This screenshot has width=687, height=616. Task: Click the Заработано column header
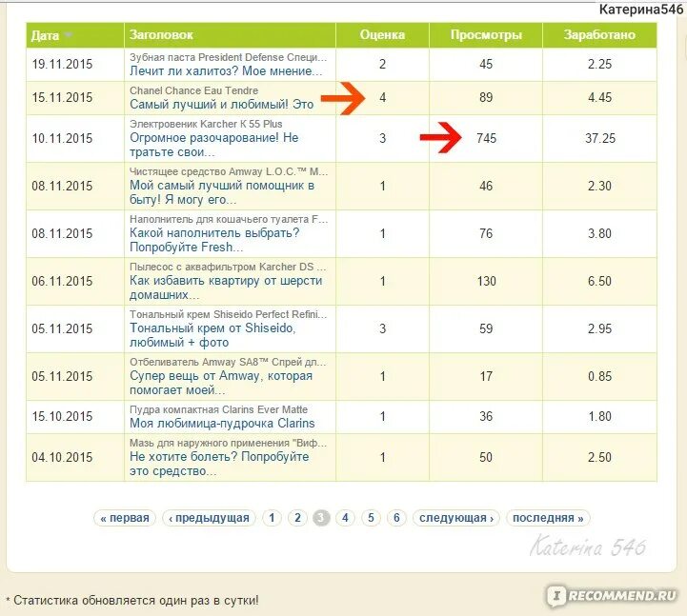599,34
